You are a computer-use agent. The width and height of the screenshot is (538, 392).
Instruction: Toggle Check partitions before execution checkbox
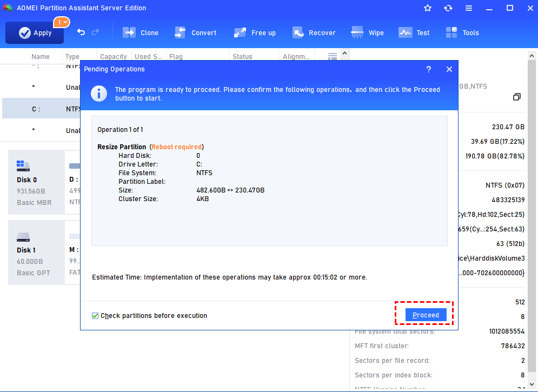[x=95, y=316]
